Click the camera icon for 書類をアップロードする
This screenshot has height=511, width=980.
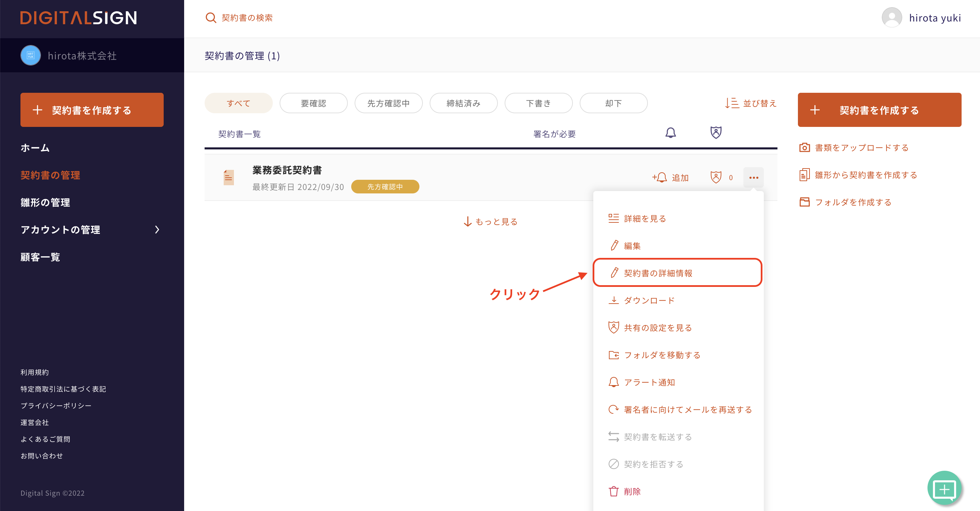click(805, 148)
